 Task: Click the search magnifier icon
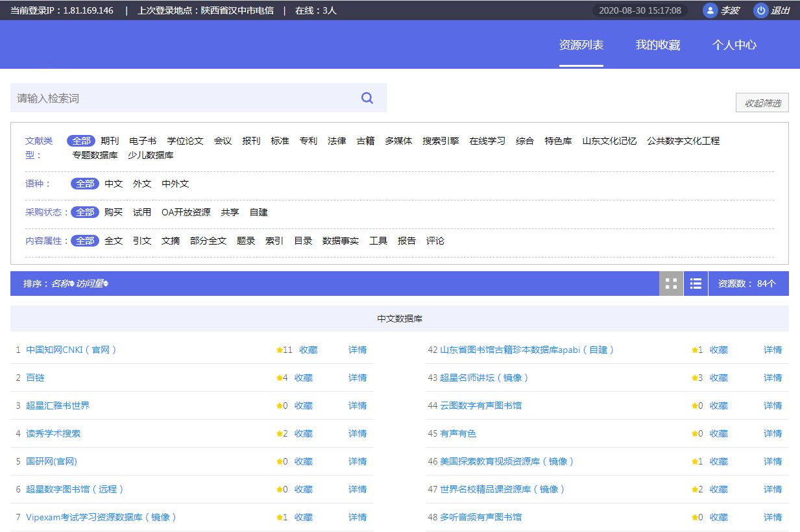367,98
